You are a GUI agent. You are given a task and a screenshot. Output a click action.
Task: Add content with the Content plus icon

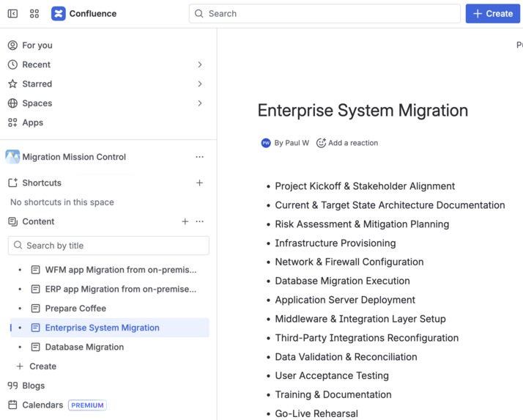click(x=185, y=221)
